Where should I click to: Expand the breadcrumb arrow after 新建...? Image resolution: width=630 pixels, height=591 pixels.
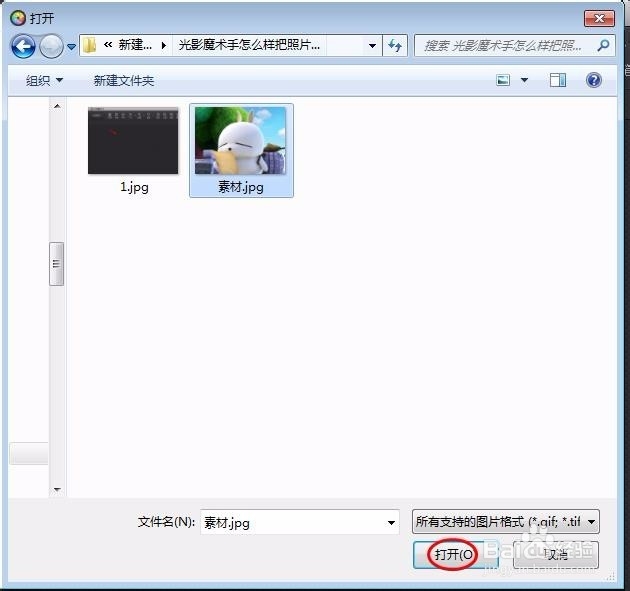[x=164, y=45]
